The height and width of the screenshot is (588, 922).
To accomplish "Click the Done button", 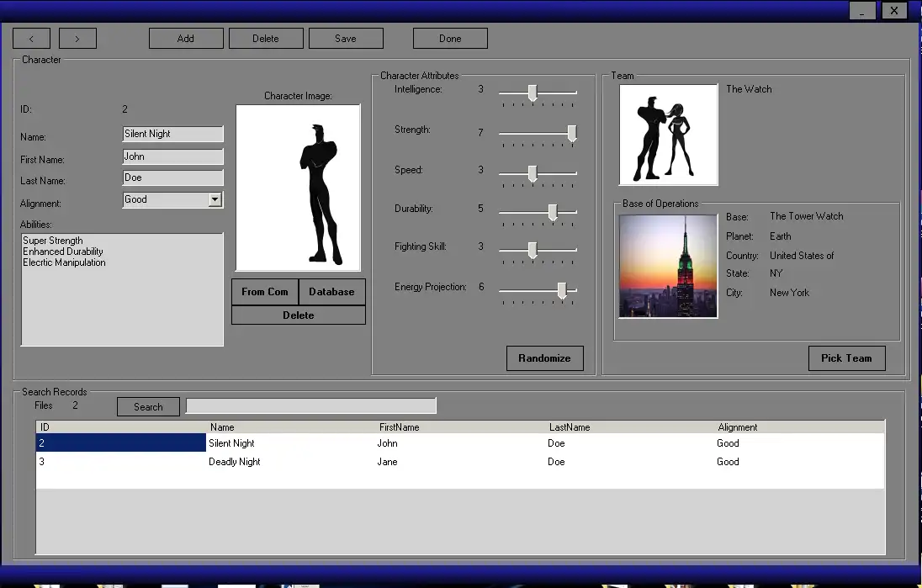I will click(450, 39).
